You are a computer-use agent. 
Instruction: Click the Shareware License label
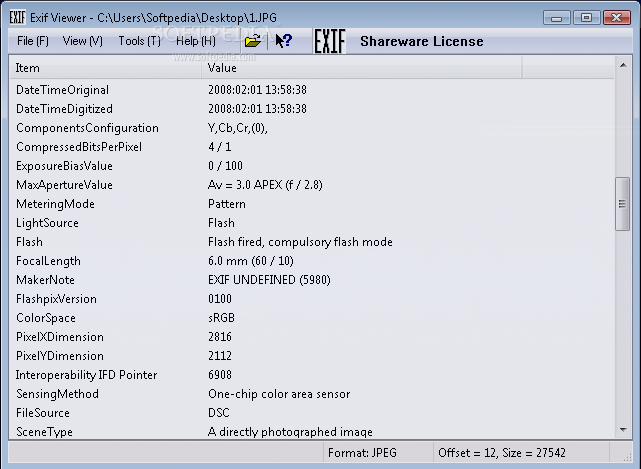click(421, 41)
